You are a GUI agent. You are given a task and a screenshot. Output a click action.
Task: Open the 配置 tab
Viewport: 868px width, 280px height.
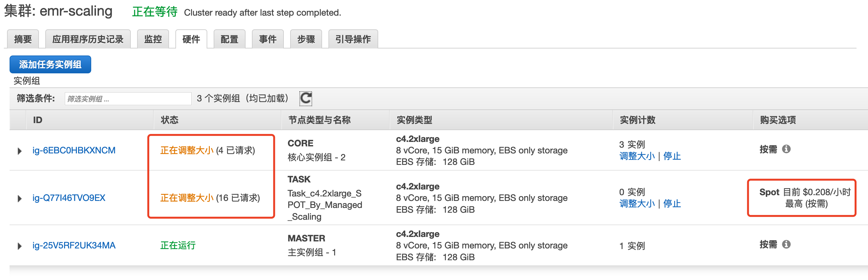click(x=230, y=40)
